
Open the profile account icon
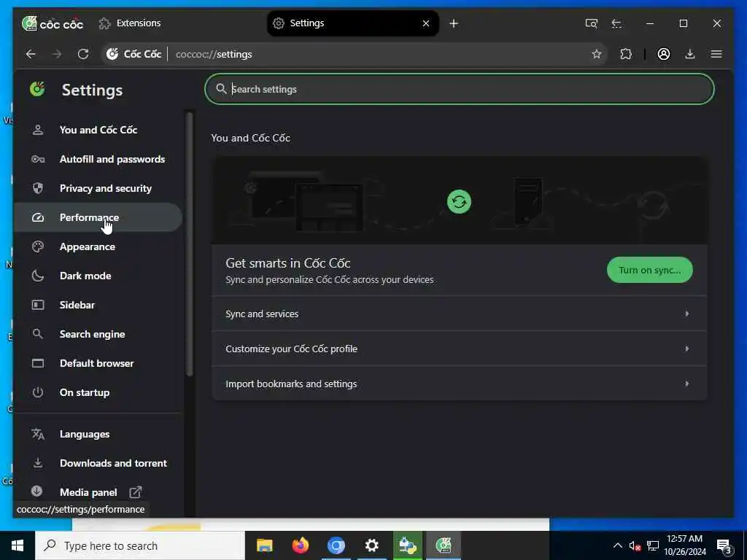tap(664, 54)
